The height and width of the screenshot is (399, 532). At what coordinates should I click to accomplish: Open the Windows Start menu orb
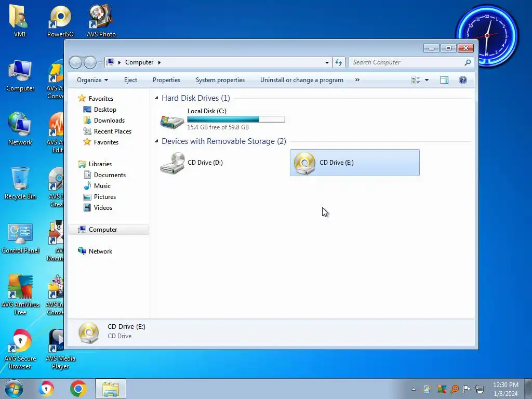14,389
